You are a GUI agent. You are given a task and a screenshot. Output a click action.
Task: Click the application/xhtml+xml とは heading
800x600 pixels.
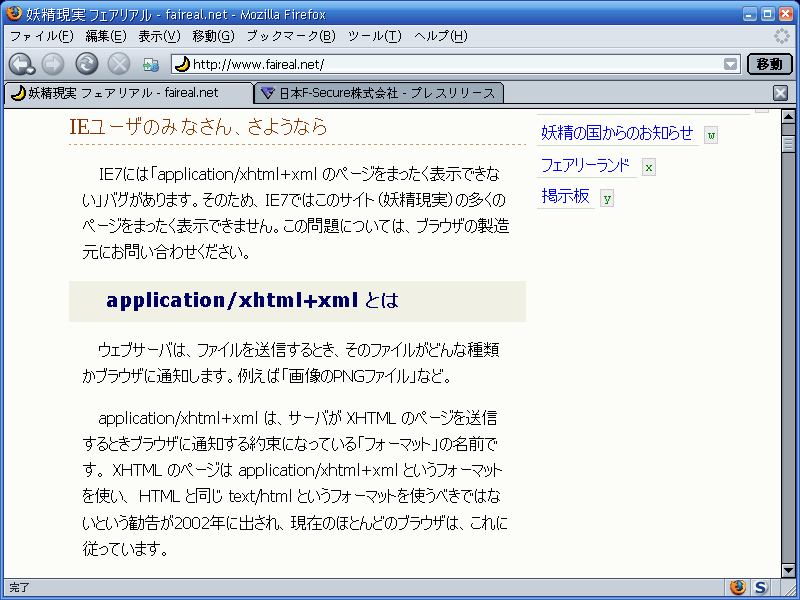(252, 301)
